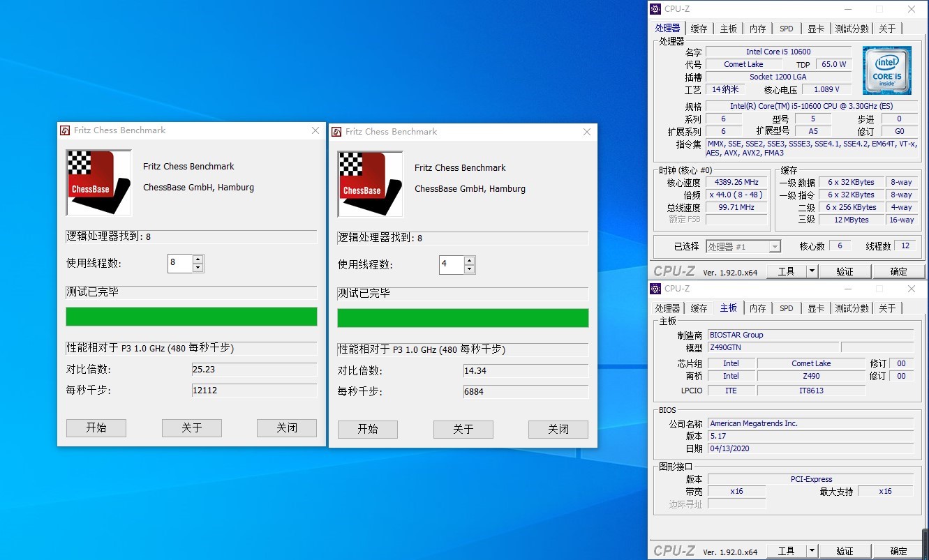The image size is (929, 560).
Task: Click American Megatrends Inc. BIOS field
Action: click(810, 423)
